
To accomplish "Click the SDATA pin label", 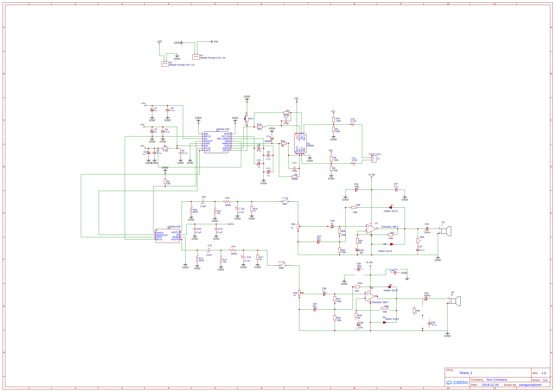I will 160,233.
